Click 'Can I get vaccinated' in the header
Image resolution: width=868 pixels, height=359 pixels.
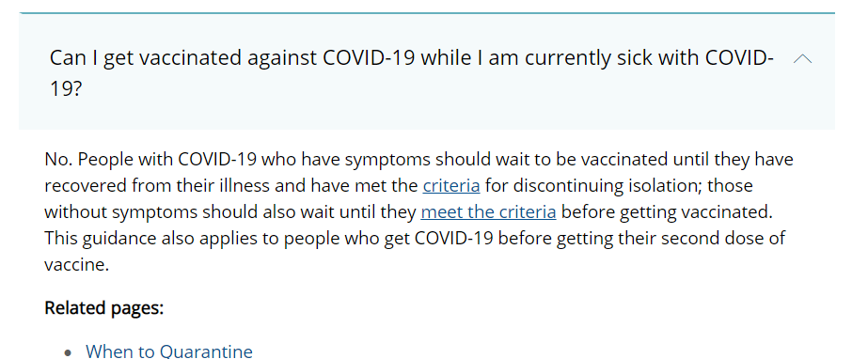tap(146, 57)
